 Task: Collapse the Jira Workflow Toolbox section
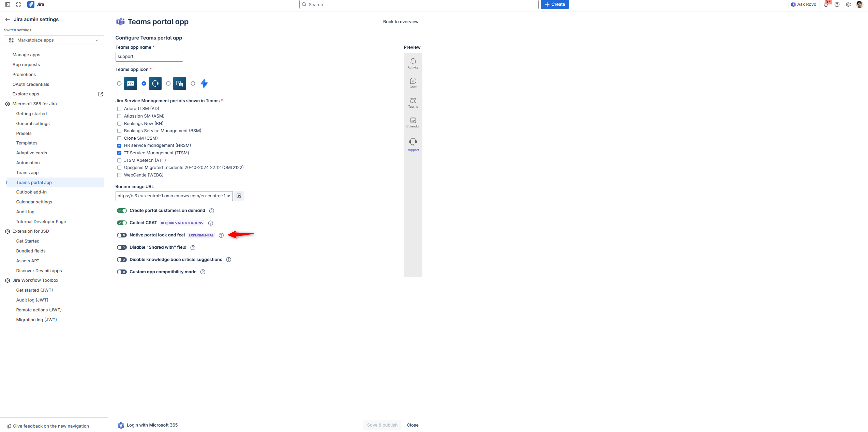pyautogui.click(x=35, y=280)
